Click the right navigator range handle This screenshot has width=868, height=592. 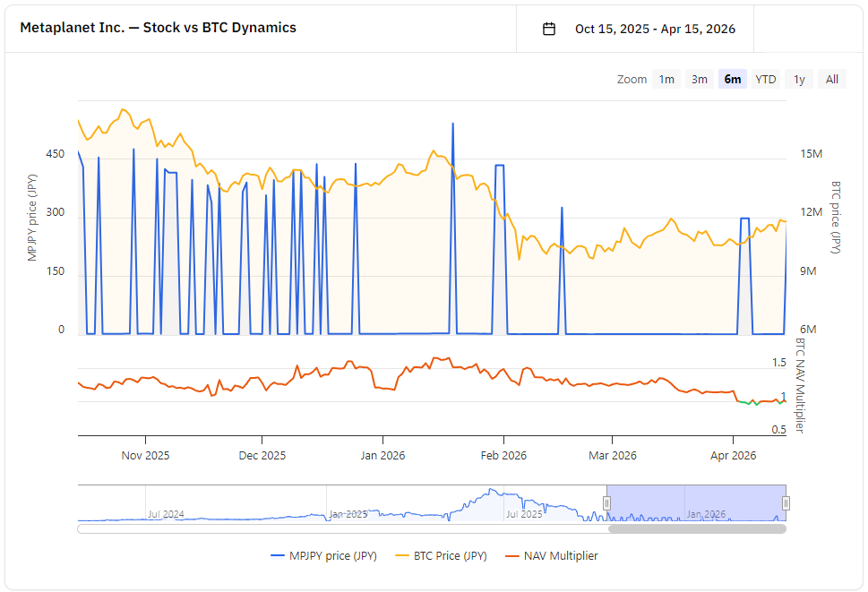point(786,503)
